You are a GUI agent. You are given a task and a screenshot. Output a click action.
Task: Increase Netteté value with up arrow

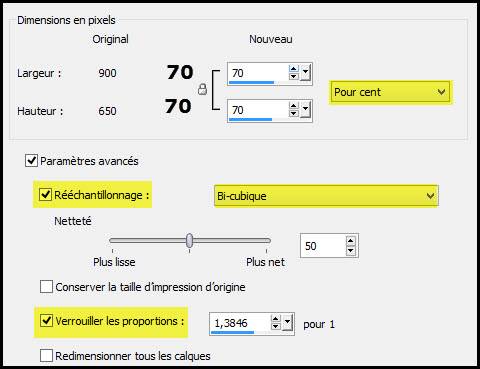point(351,241)
